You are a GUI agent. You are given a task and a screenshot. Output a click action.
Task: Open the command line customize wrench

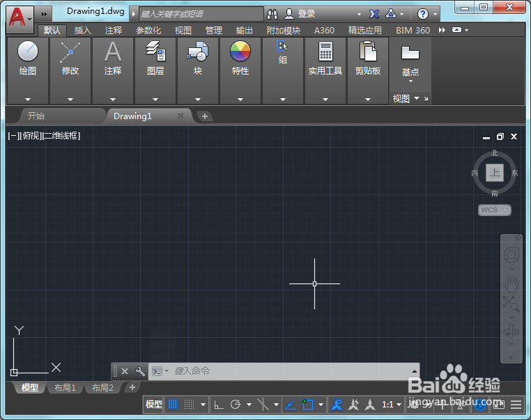point(140,371)
